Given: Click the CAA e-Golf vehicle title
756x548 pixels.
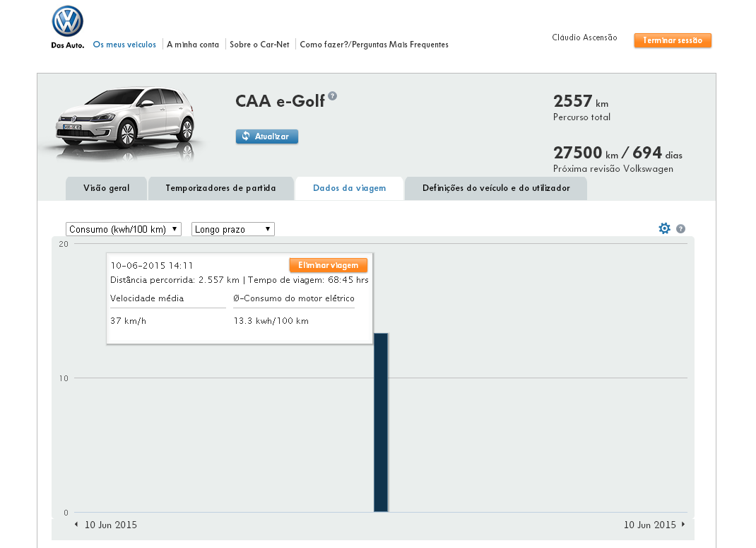Looking at the screenshot, I should click(x=280, y=101).
